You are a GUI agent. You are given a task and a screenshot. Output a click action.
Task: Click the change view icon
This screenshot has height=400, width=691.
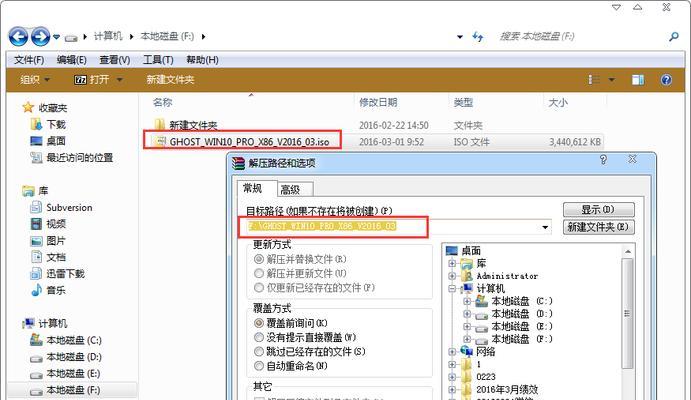pyautogui.click(x=594, y=80)
